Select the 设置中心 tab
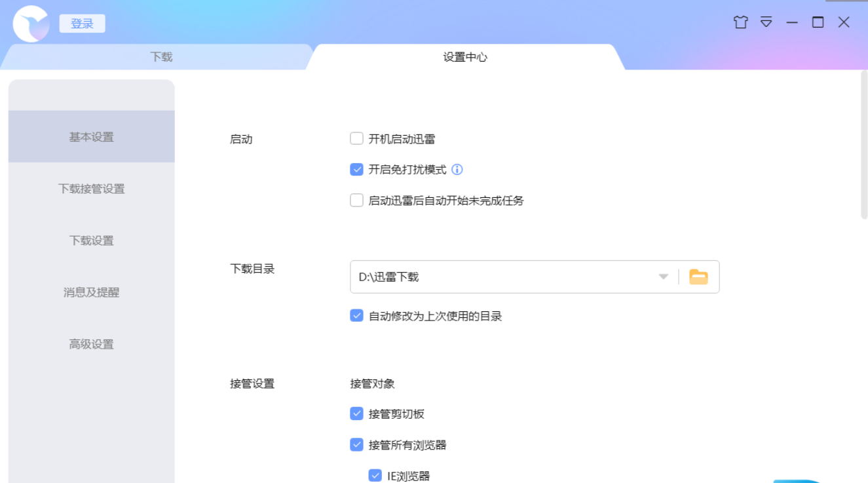This screenshot has height=483, width=868. (464, 57)
